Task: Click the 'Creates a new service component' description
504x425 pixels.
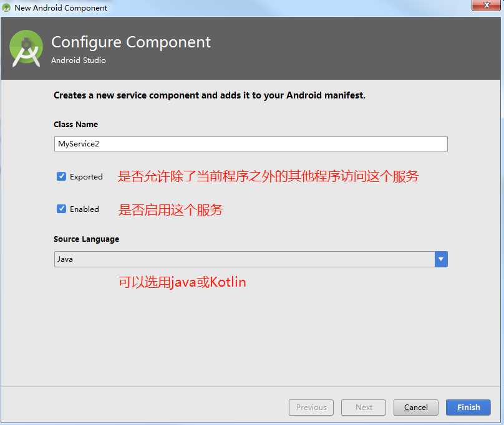Action: coord(209,95)
